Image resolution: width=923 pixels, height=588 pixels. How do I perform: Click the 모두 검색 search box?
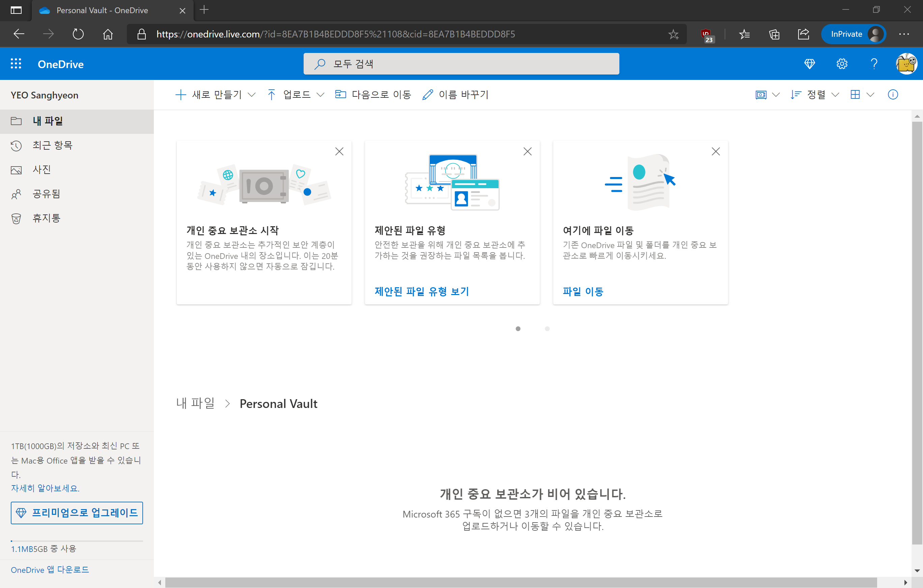click(x=461, y=64)
